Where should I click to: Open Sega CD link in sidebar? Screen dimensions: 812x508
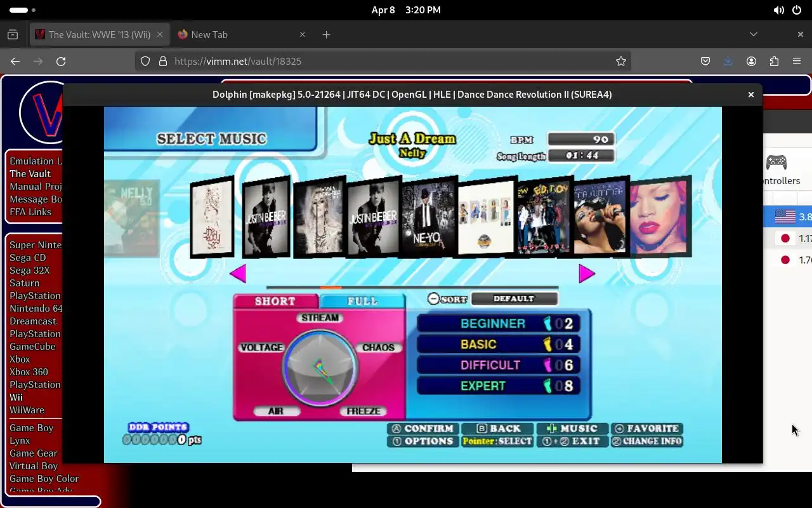click(x=28, y=257)
